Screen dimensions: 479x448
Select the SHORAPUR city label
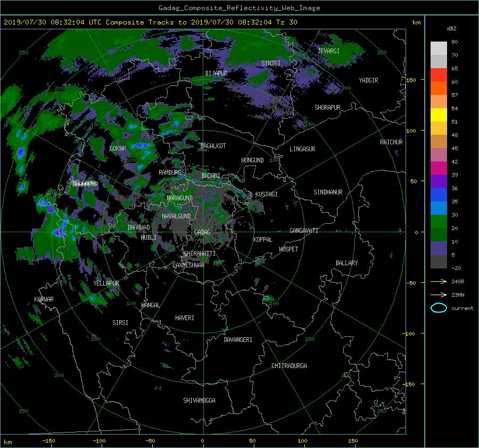pyautogui.click(x=327, y=108)
